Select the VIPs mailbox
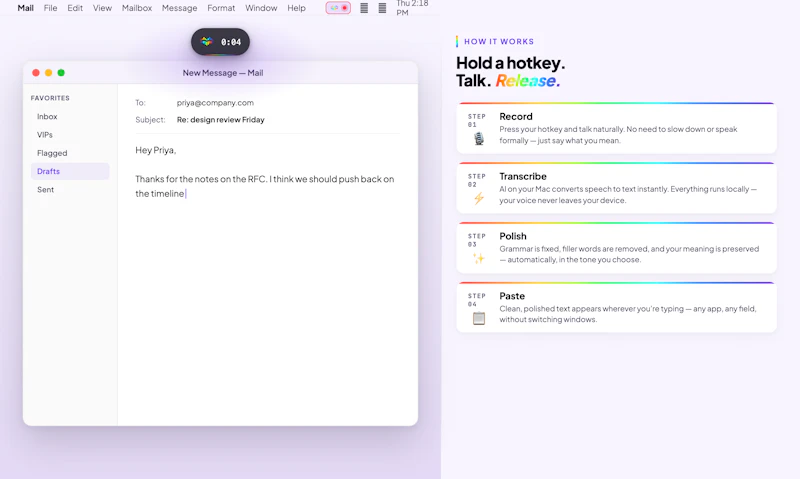Screen dimensions: 800x479 70,135
